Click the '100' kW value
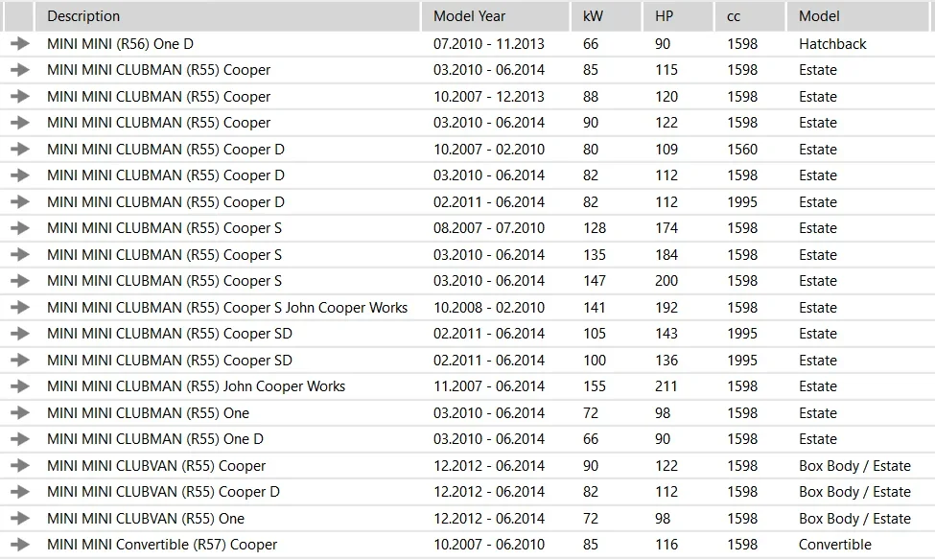 (595, 361)
